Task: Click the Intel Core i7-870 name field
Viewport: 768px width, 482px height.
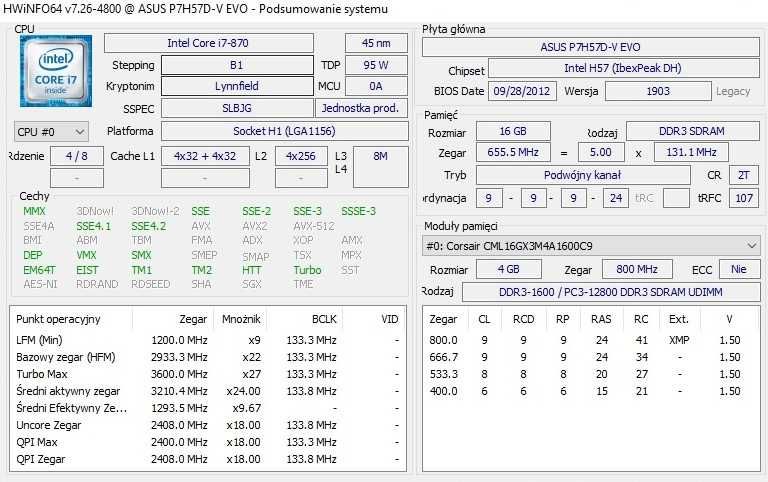Action: click(x=209, y=43)
